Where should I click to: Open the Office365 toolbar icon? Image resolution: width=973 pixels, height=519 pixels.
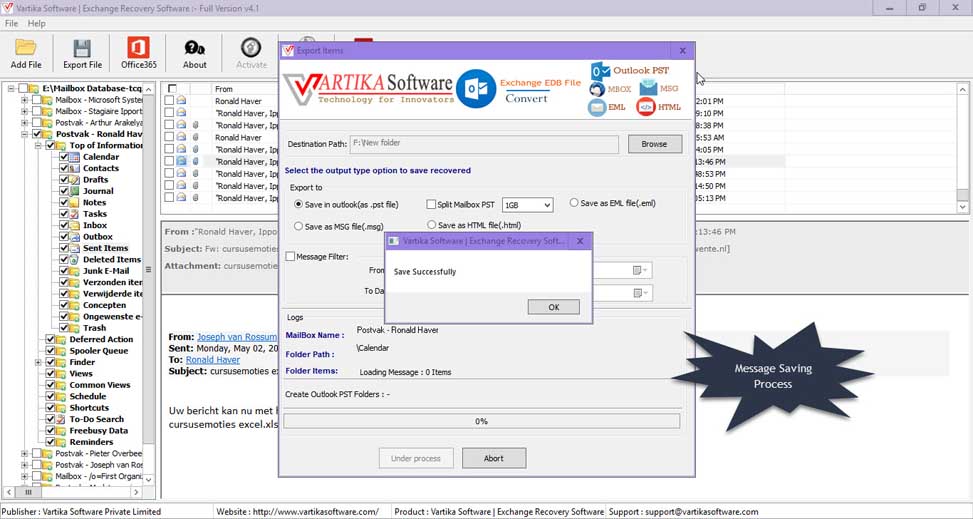[x=138, y=48]
